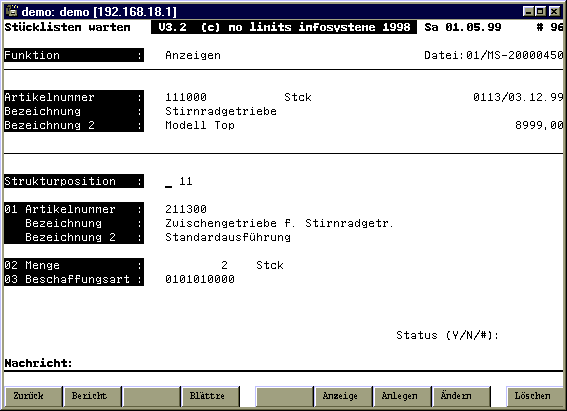Choose the Ändern button

(x=461, y=396)
